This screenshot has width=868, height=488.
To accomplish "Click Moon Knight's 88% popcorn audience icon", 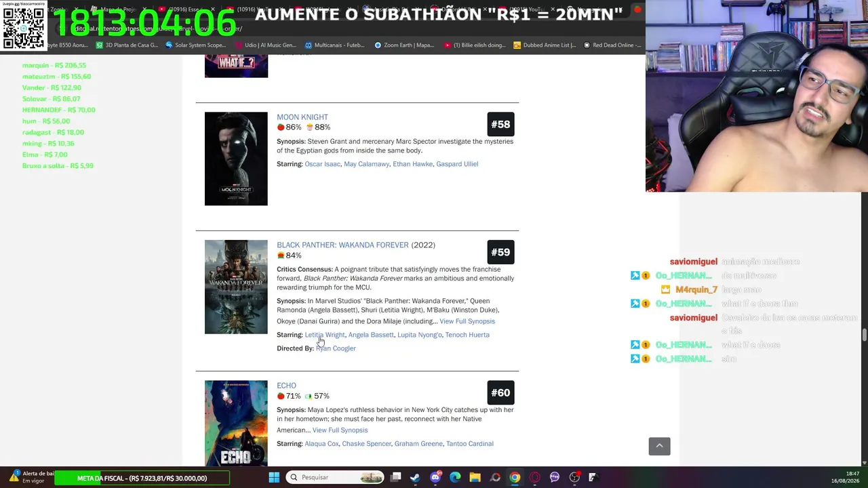I will tap(309, 127).
